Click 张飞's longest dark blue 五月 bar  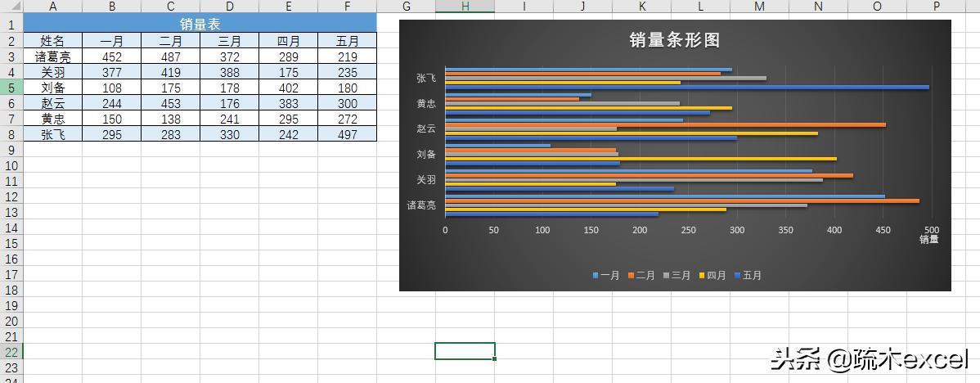pos(687,87)
